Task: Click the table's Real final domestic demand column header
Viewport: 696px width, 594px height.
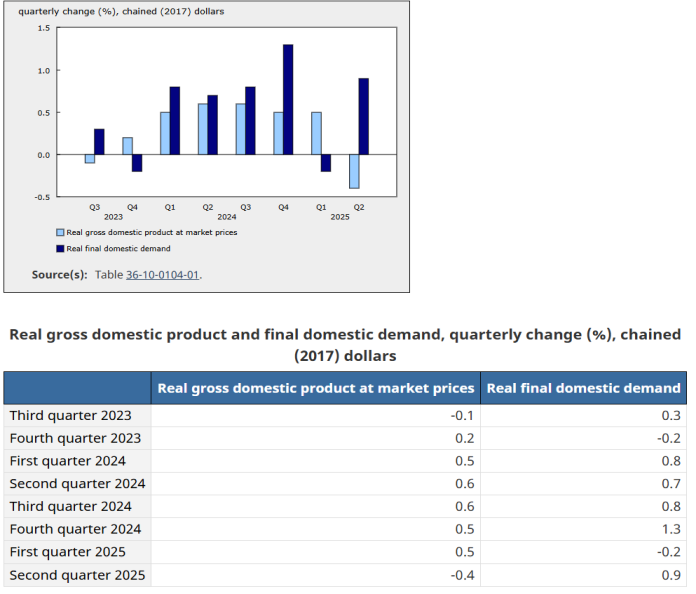Action: [584, 388]
